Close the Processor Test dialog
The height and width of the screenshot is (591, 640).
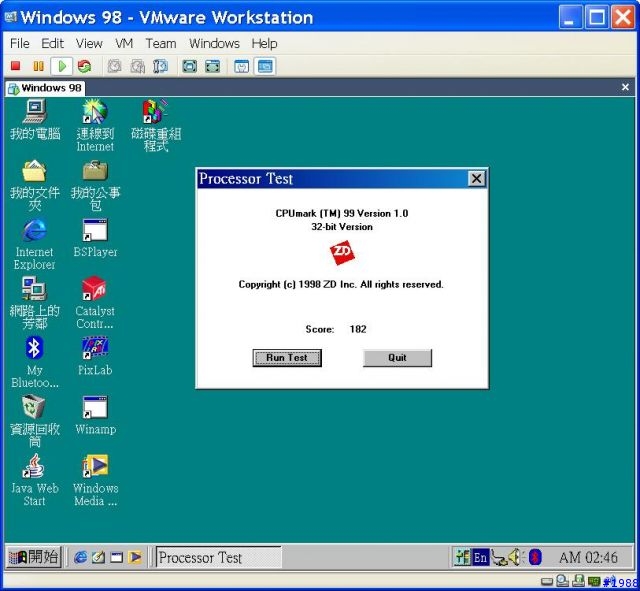[476, 179]
